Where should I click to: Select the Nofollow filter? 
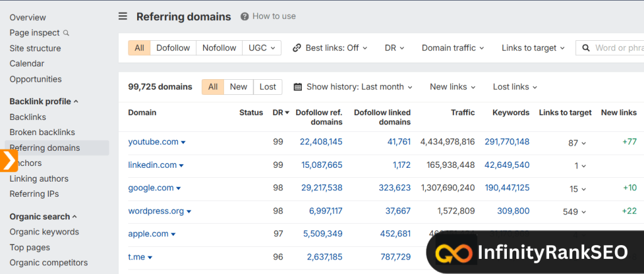219,48
